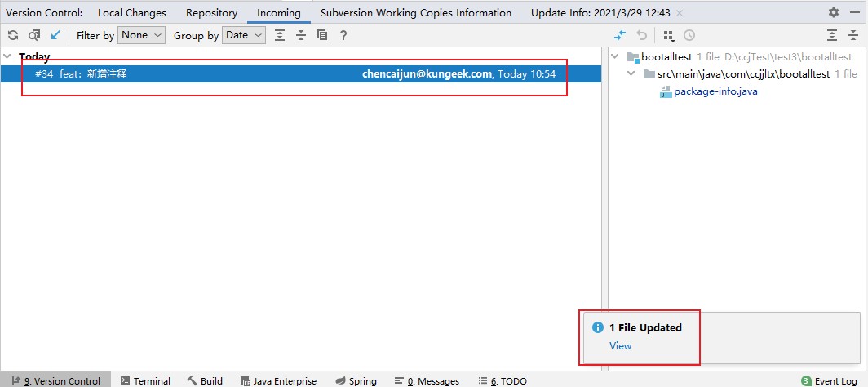Close the Update Info tab
Viewport: 868px width, 387px height.
tap(680, 13)
